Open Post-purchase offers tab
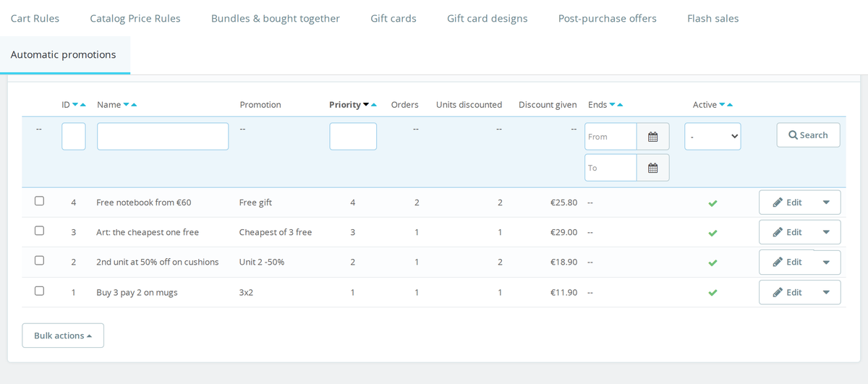The width and height of the screenshot is (868, 384). [608, 18]
